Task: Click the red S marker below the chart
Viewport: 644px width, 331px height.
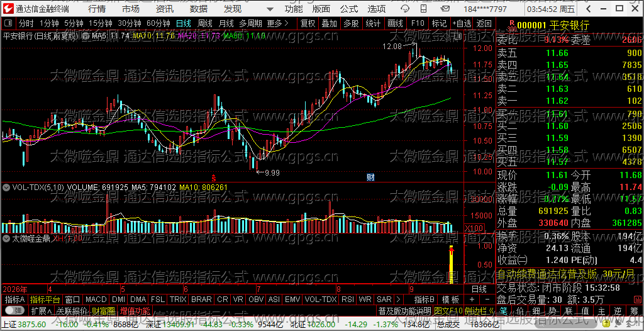Action: [x=214, y=177]
